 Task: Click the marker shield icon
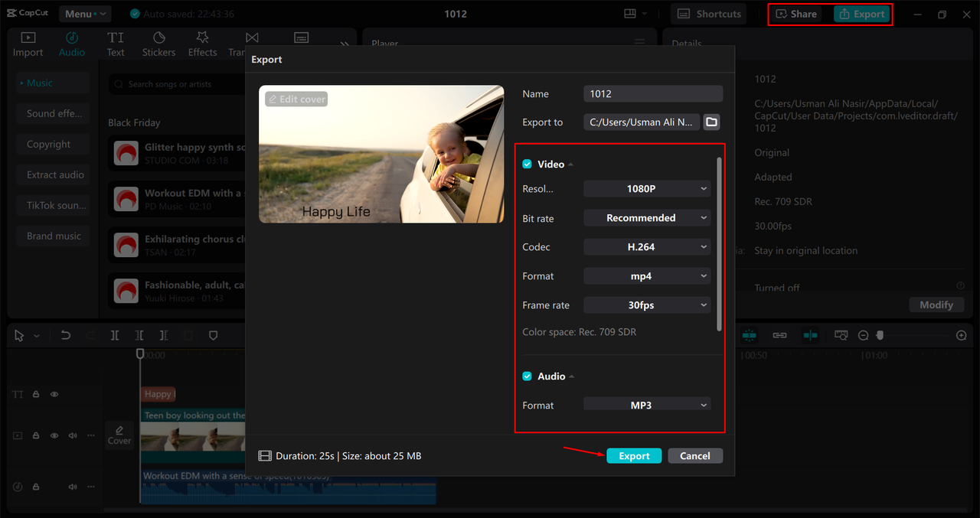214,335
